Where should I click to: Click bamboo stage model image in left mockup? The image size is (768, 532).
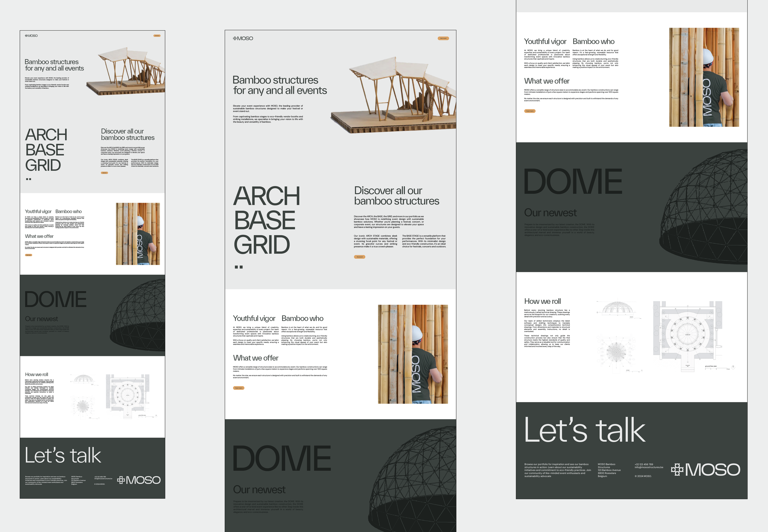(x=126, y=71)
